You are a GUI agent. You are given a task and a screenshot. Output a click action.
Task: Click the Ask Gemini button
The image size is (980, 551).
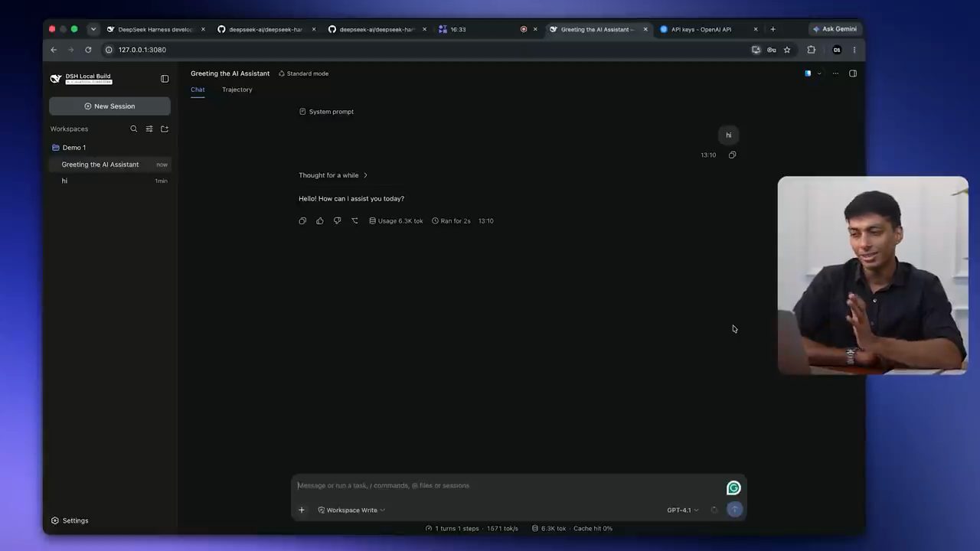click(835, 29)
